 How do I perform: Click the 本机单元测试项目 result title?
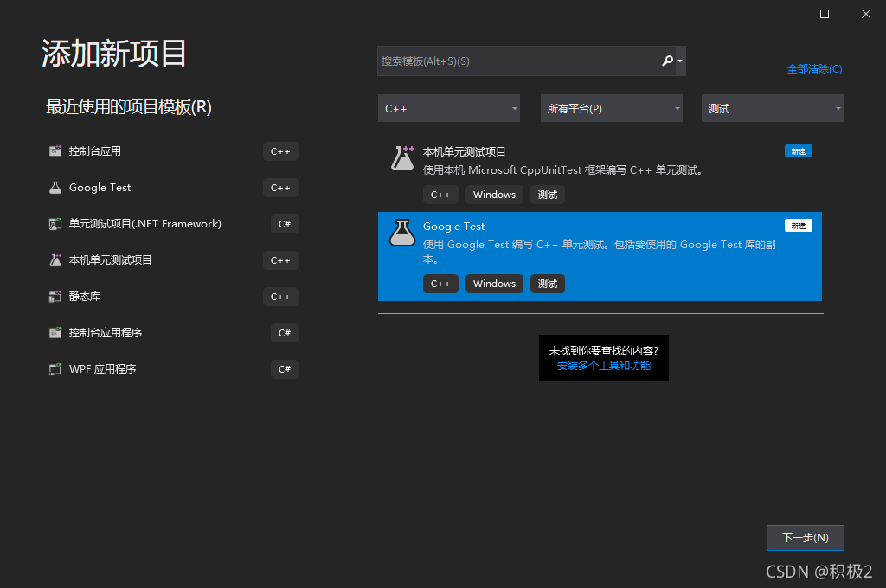pos(464,152)
